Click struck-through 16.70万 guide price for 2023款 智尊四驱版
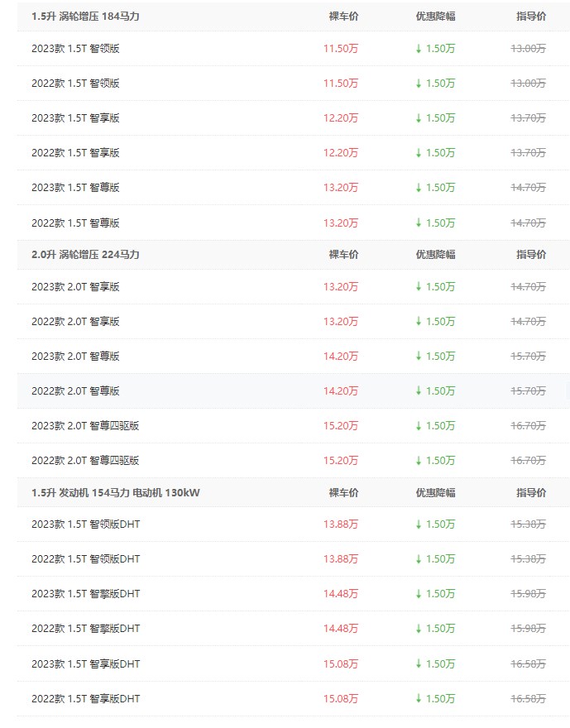This screenshot has width=570, height=728. [528, 426]
